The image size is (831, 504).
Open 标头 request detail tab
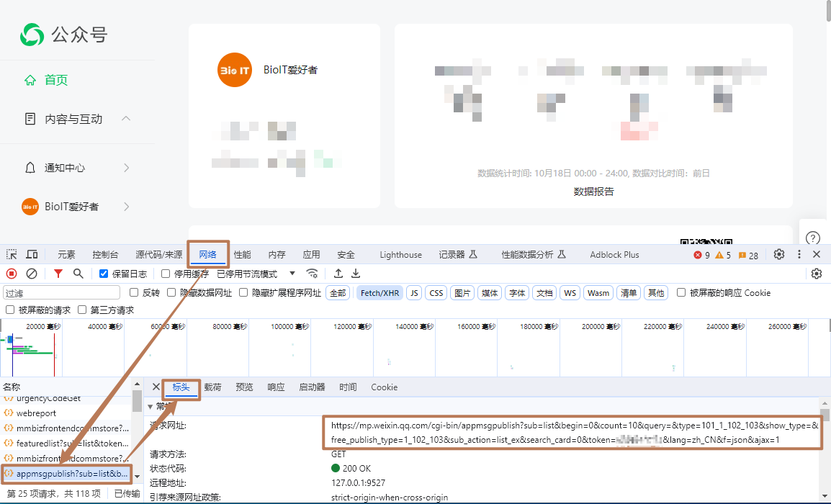pos(181,387)
